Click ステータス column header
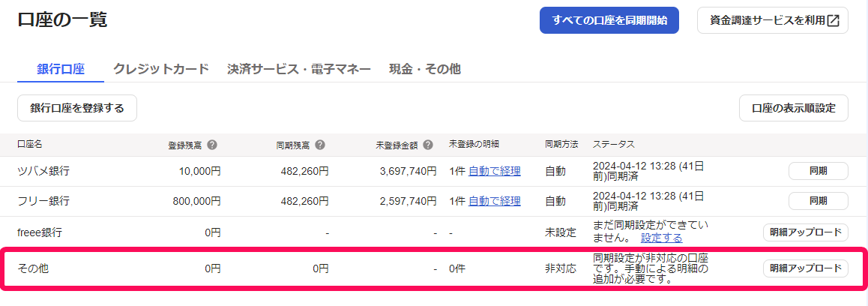The image size is (868, 306). [x=613, y=144]
